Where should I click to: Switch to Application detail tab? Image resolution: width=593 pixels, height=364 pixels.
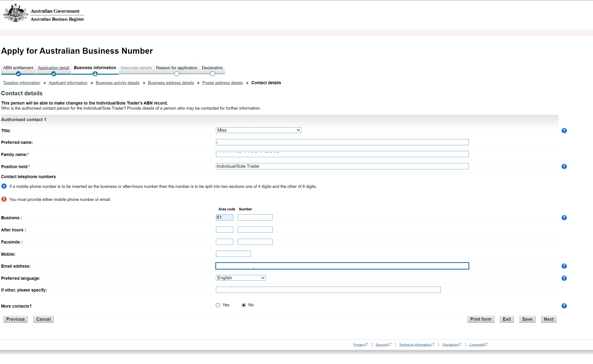[x=54, y=68]
